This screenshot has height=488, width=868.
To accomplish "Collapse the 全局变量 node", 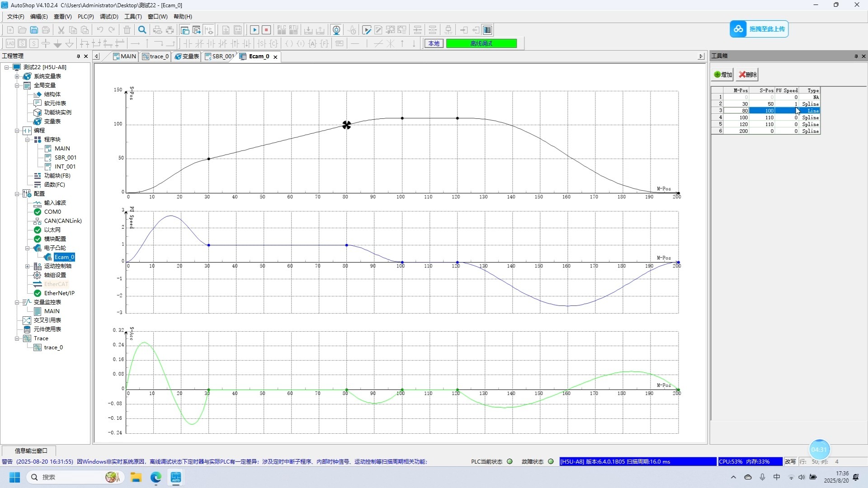I will (x=17, y=85).
